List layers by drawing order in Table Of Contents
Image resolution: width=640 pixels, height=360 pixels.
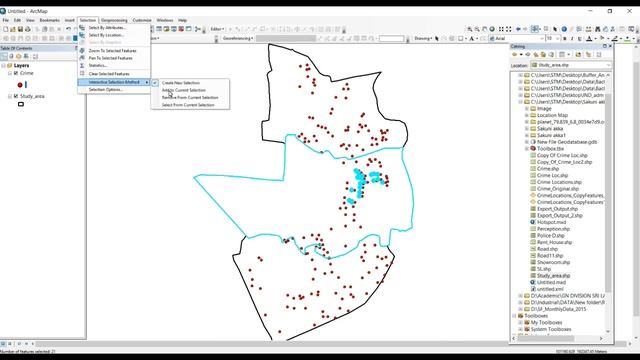pos(4,56)
